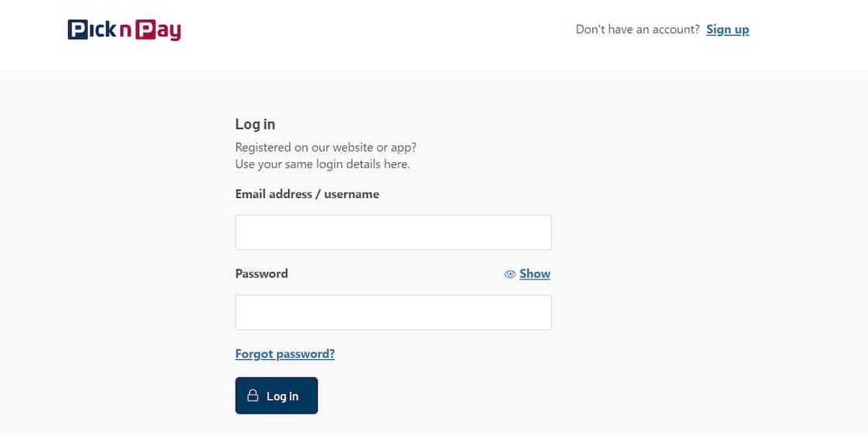The image size is (868, 436).
Task: Click the Email address / username label
Action: tap(307, 194)
